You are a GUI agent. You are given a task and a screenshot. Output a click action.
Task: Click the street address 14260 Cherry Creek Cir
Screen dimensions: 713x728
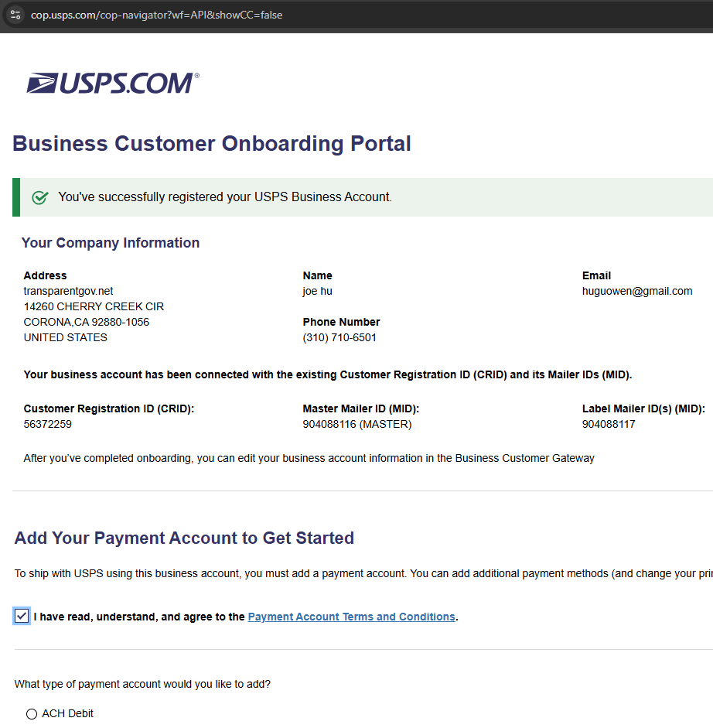tap(94, 306)
